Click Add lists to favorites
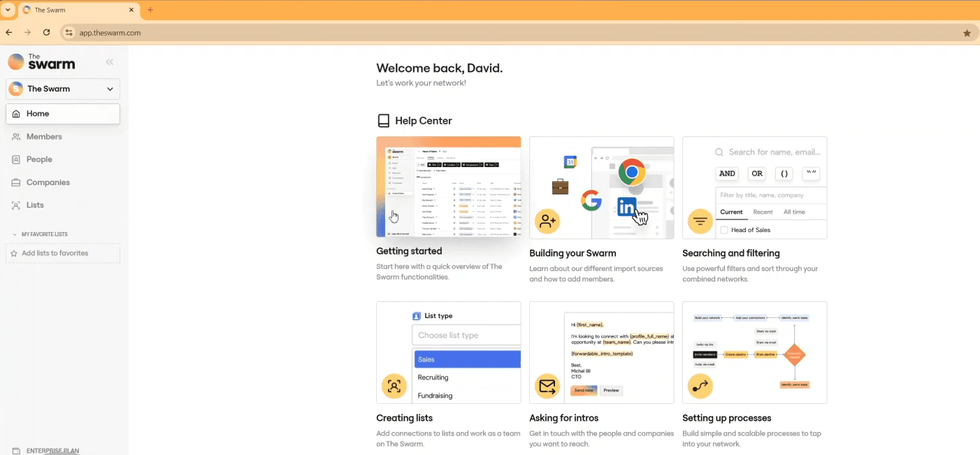The height and width of the screenshot is (455, 980). (55, 253)
